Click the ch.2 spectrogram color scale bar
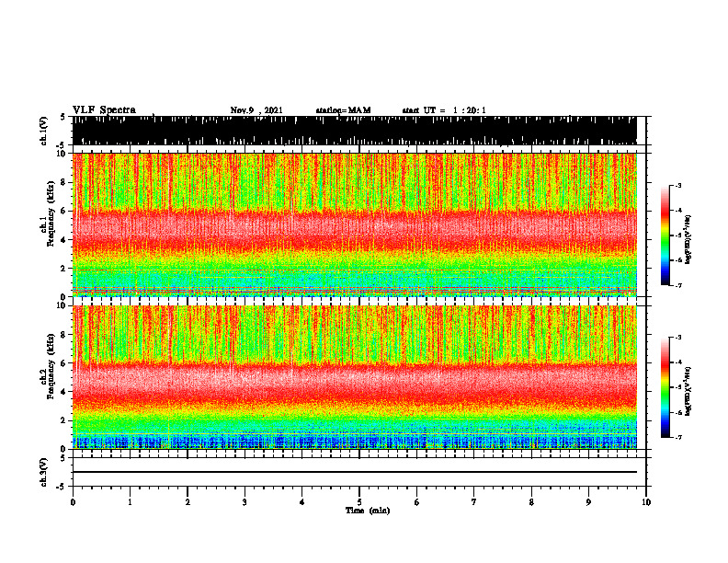 point(665,387)
